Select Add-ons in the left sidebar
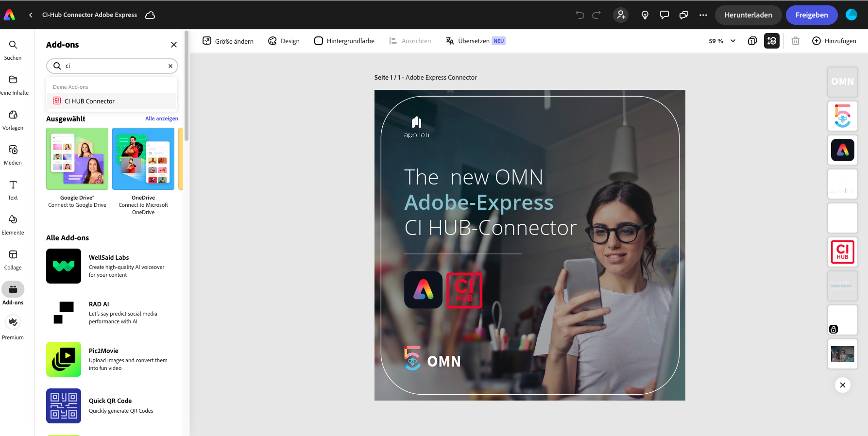The image size is (868, 436). pyautogui.click(x=13, y=294)
